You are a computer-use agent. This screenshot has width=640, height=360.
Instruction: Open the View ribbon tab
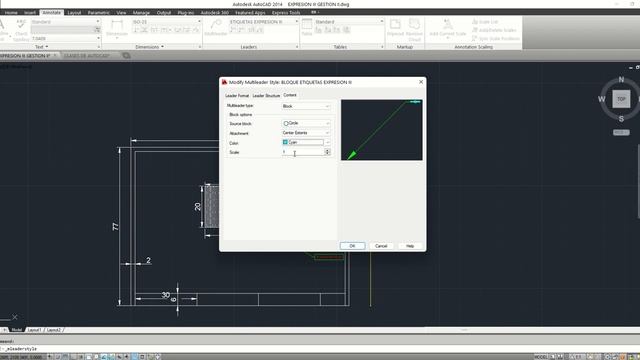click(121, 13)
